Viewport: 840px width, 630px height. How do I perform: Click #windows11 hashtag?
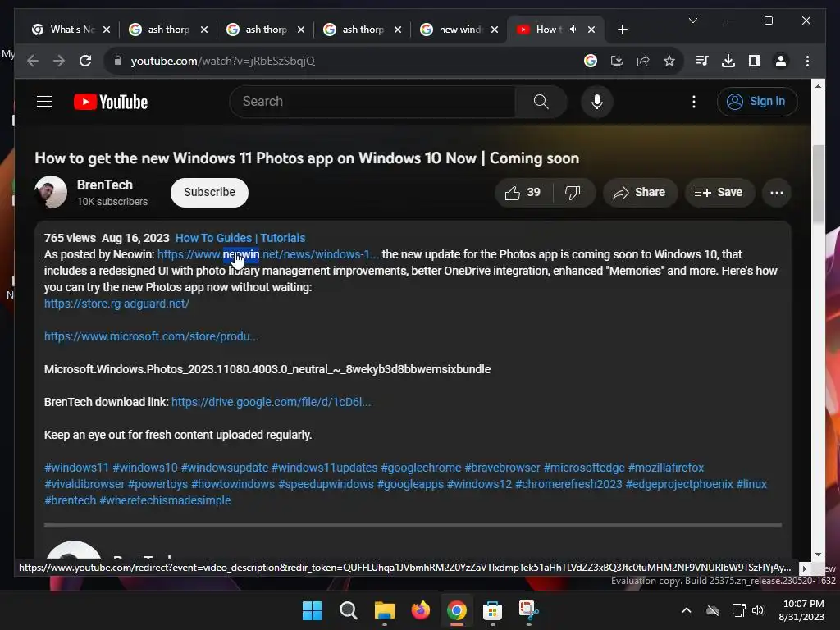pyautogui.click(x=76, y=468)
